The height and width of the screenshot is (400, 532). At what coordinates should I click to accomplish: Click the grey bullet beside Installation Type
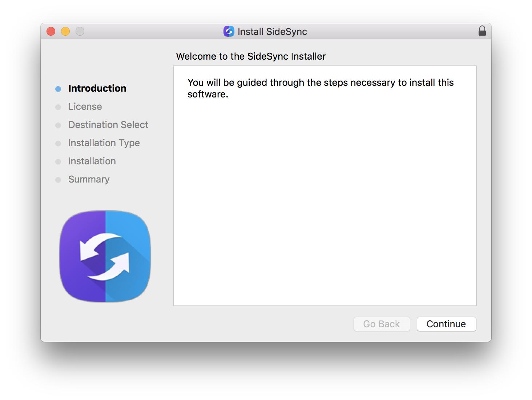tap(58, 144)
